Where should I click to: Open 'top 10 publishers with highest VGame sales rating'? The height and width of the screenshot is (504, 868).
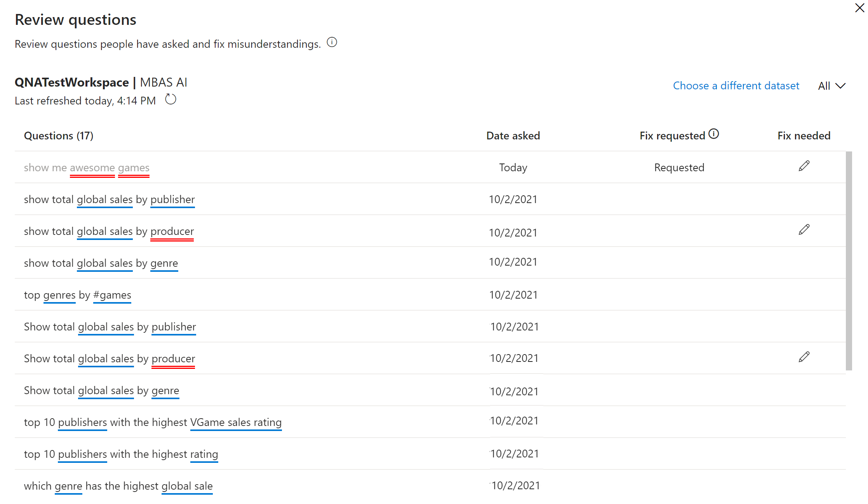coord(153,422)
